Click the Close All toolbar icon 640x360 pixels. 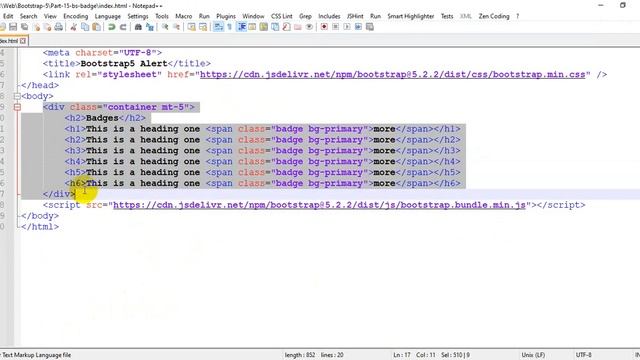pos(47,27)
